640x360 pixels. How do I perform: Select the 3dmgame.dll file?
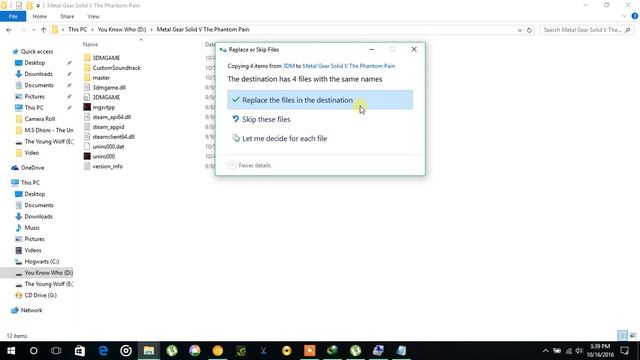click(109, 87)
